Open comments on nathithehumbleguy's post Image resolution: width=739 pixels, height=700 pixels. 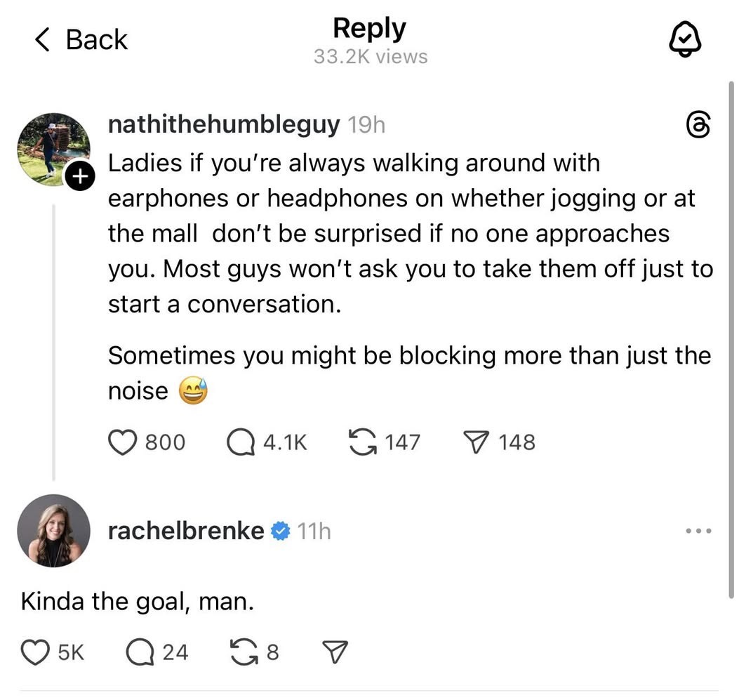point(240,442)
